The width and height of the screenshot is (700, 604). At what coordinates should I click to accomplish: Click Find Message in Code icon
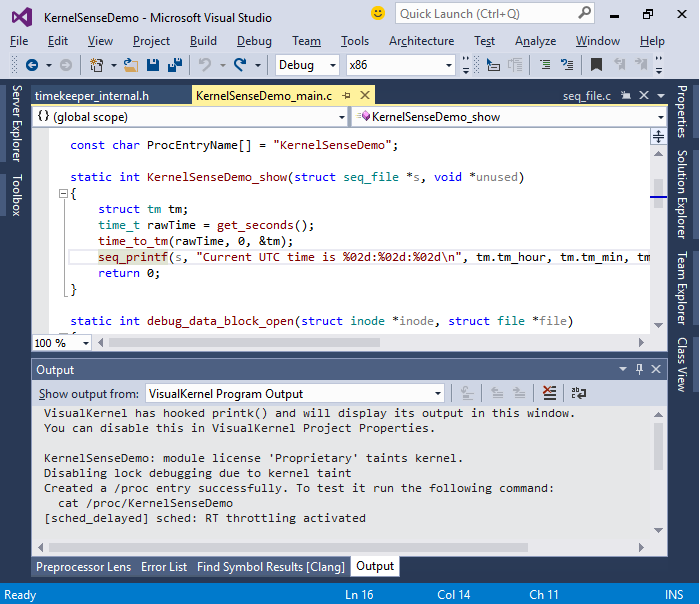(x=467, y=393)
